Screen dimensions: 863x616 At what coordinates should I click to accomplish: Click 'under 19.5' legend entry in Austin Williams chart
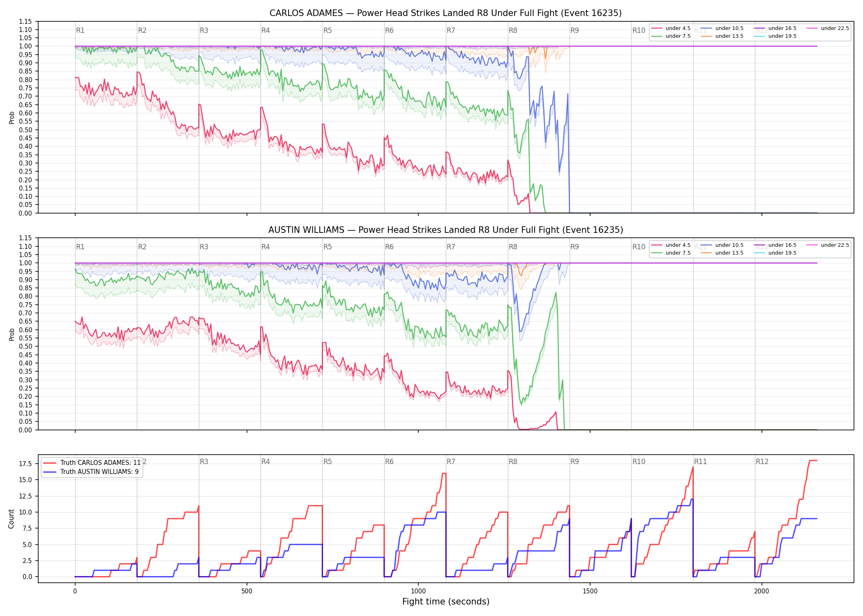[x=775, y=253]
